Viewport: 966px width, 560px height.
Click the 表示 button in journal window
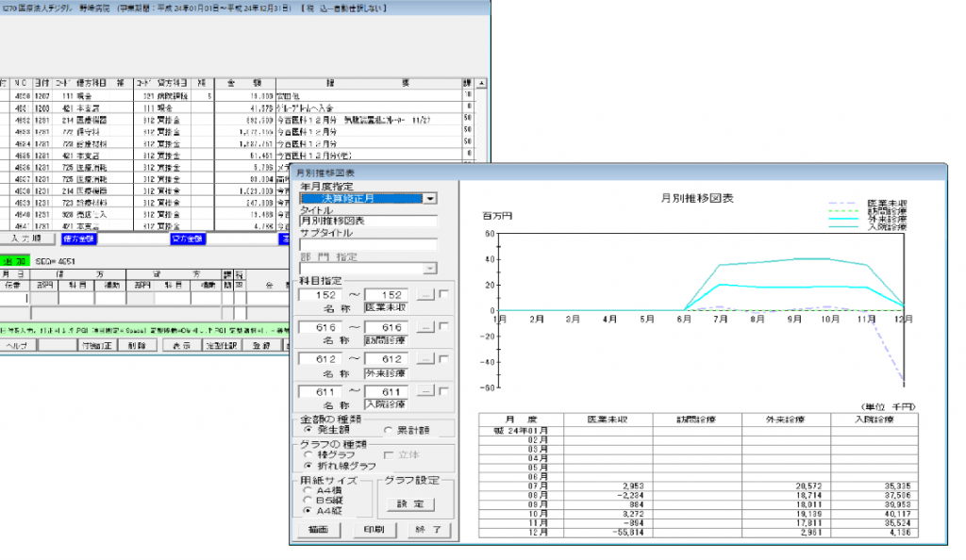[182, 345]
